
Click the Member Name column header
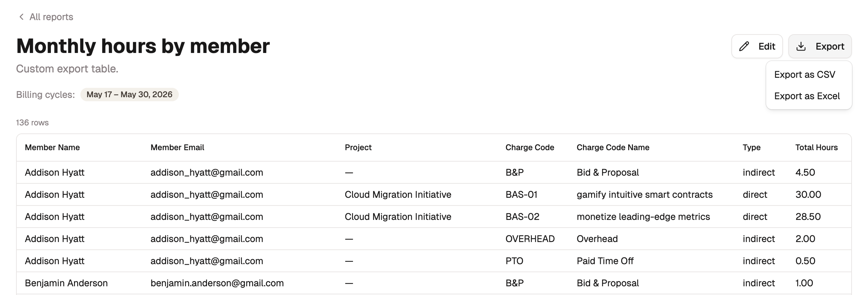tap(52, 147)
